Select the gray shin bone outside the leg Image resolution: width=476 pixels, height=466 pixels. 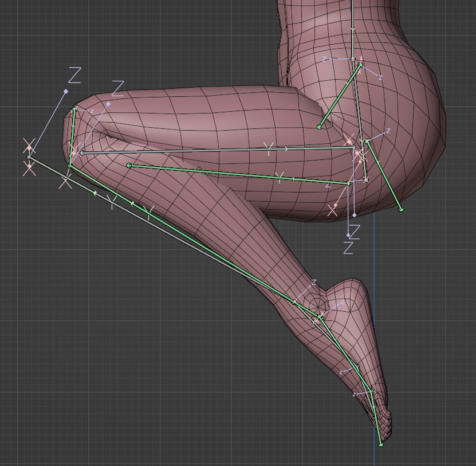pos(161,229)
